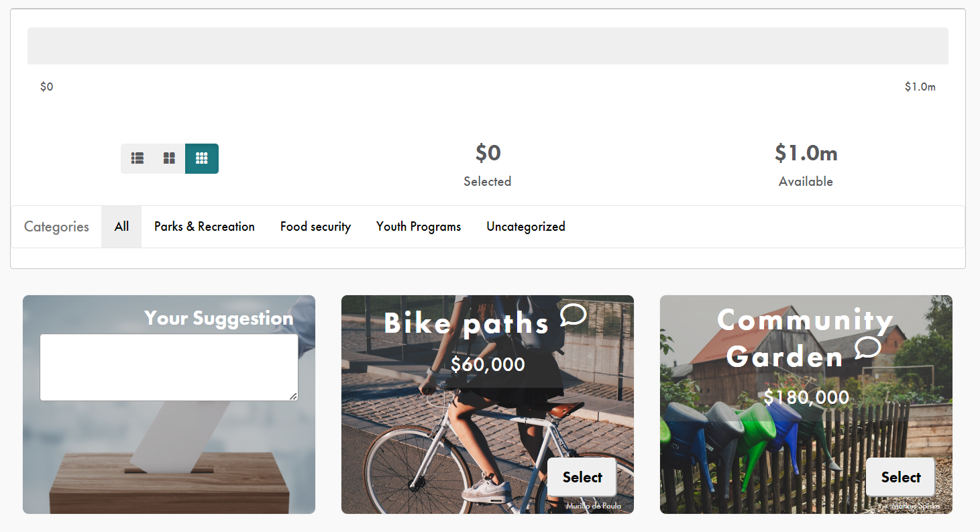Filter by Parks & Recreation category
This screenshot has width=980, height=532.
pos(205,227)
